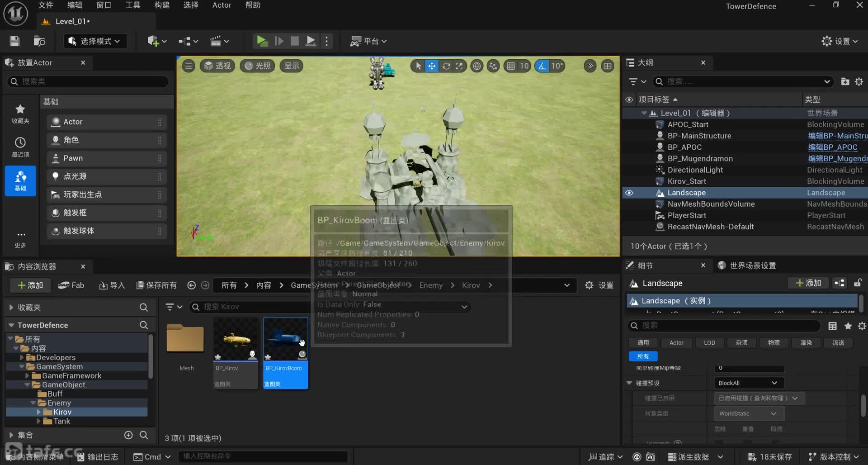
Task: Select the BP_Kirov blueprint thumbnail
Action: [x=236, y=339]
